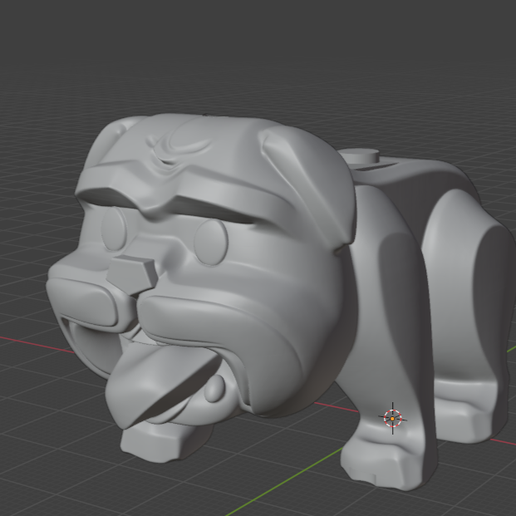Click the 3D cursor crosshair
Image resolution: width=516 pixels, height=516 pixels.
(392, 418)
